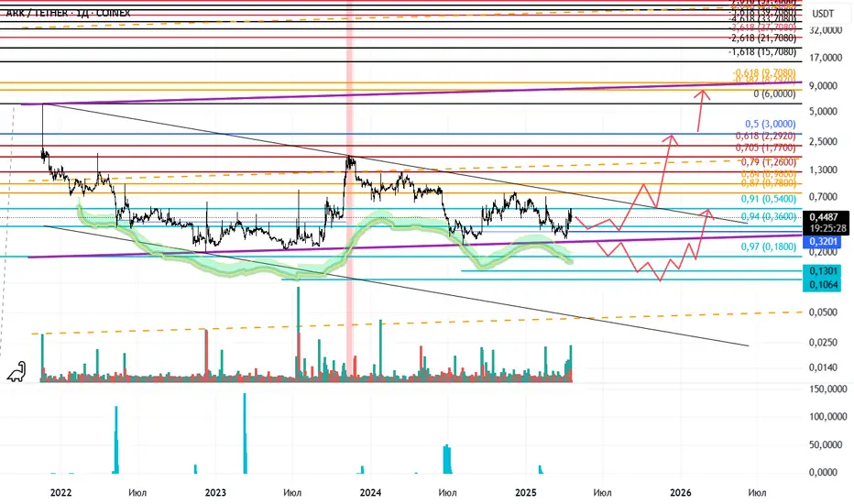Click the 100,0000 indicator scale label
The height and width of the screenshot is (504, 854).
(x=827, y=417)
